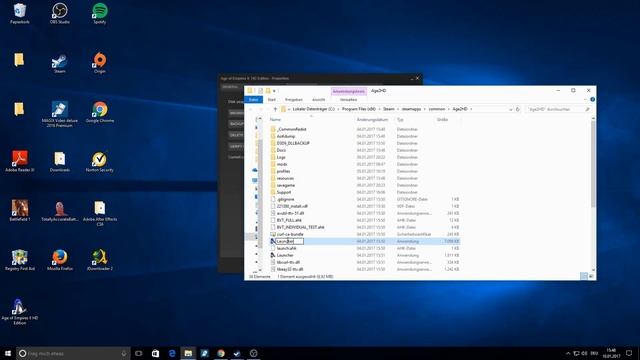
Task: Click the Properties quick access toolbar icon
Action: tap(260, 91)
